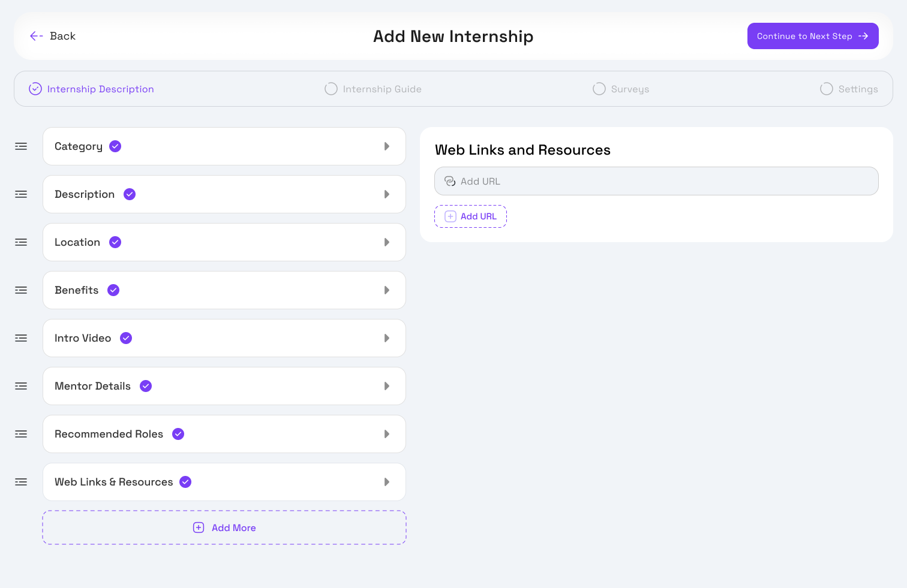Viewport: 907px width, 588px height.
Task: Click Continue to Next Step button
Action: [x=812, y=36]
